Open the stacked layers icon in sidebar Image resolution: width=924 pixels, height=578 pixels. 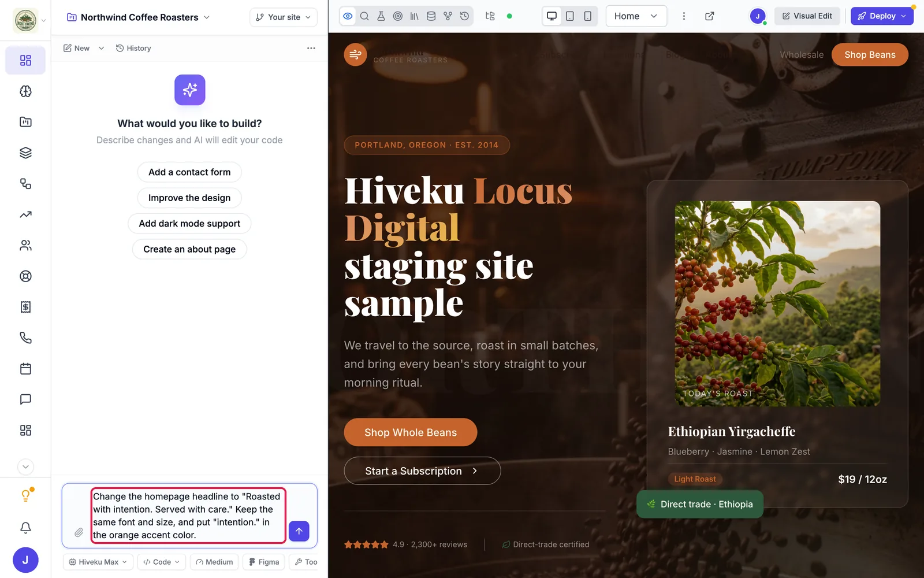[x=25, y=153]
